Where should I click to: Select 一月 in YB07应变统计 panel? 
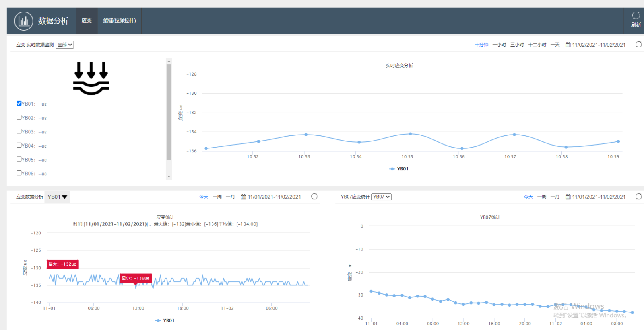(x=555, y=197)
